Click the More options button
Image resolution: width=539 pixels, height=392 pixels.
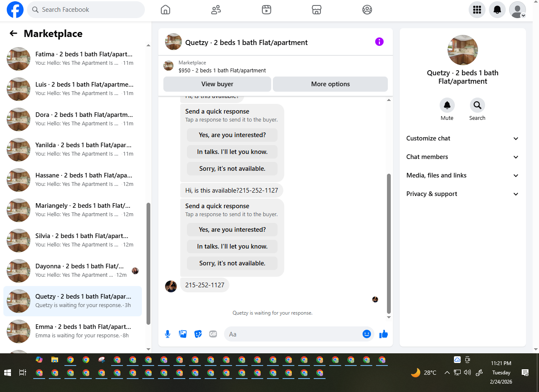[x=331, y=84]
